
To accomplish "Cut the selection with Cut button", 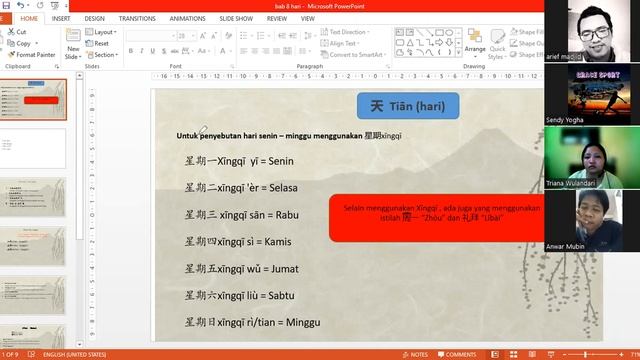I will click(17, 32).
